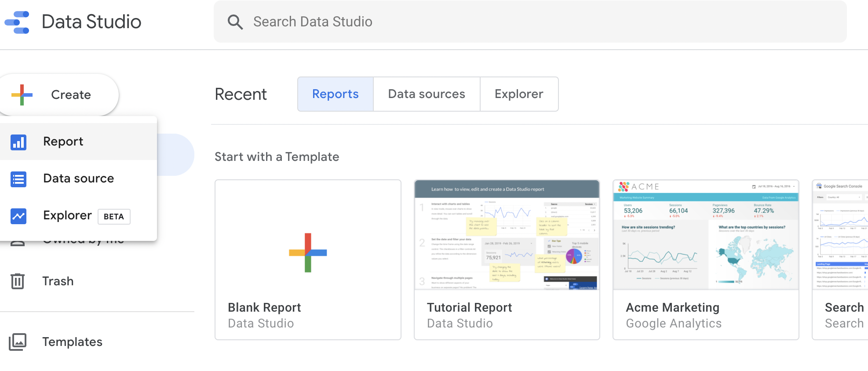Choose Data source from the Create menu
The image size is (868, 371).
click(x=78, y=178)
